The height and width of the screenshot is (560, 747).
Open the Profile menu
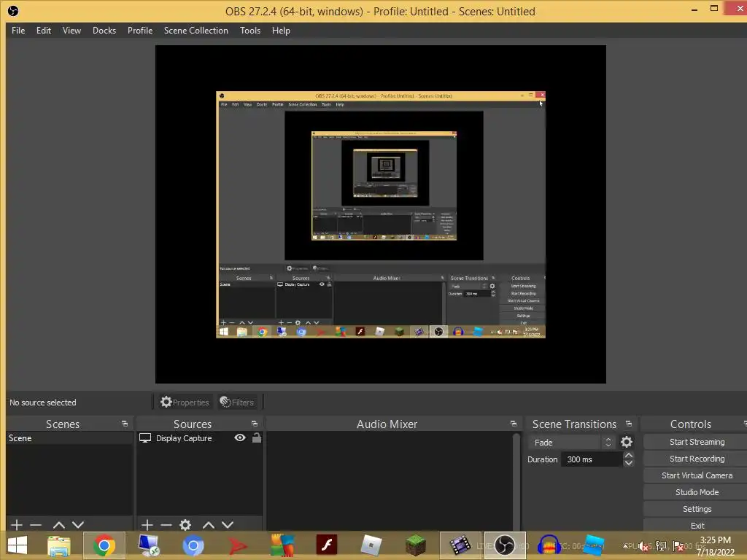[x=140, y=31]
